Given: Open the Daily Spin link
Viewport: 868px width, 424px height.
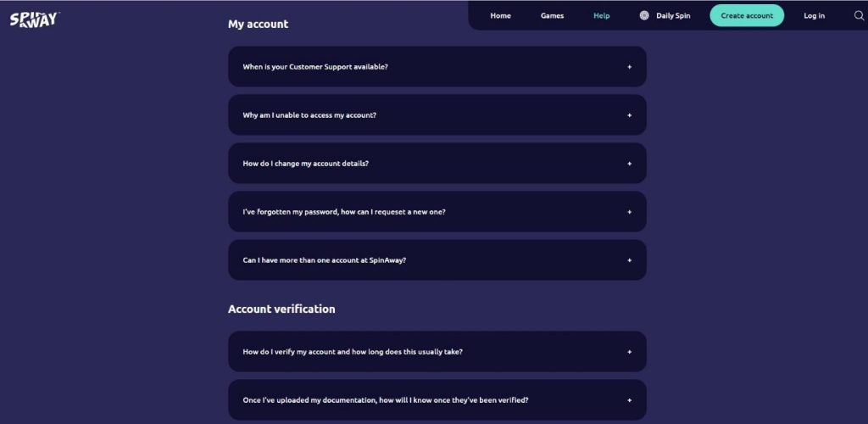Looking at the screenshot, I should (673, 15).
